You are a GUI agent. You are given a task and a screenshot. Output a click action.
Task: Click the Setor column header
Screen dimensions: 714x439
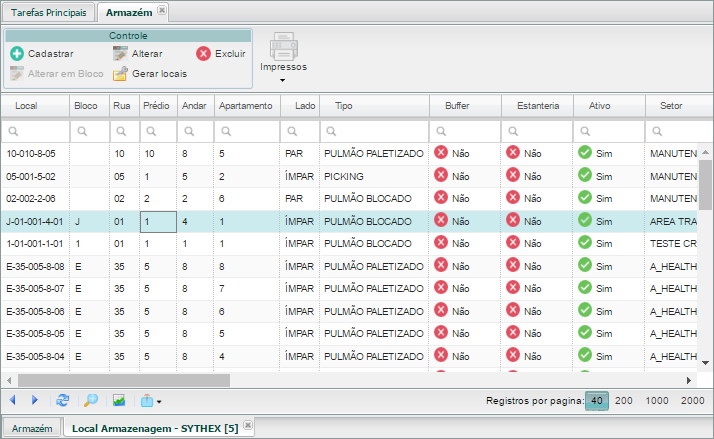tap(678, 106)
